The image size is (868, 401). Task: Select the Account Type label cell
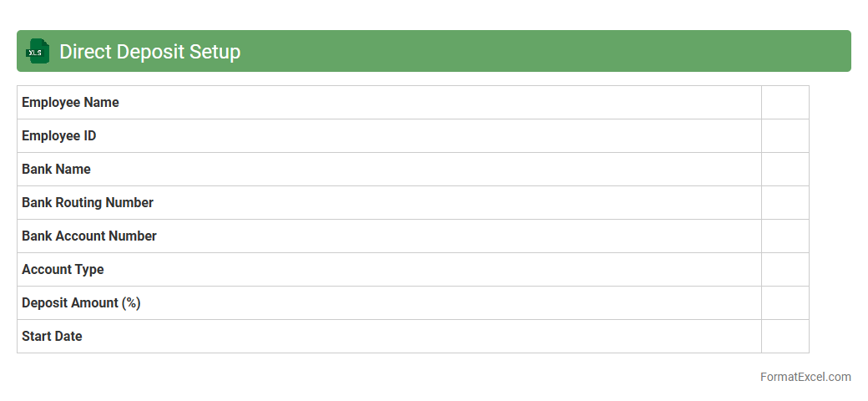(63, 270)
